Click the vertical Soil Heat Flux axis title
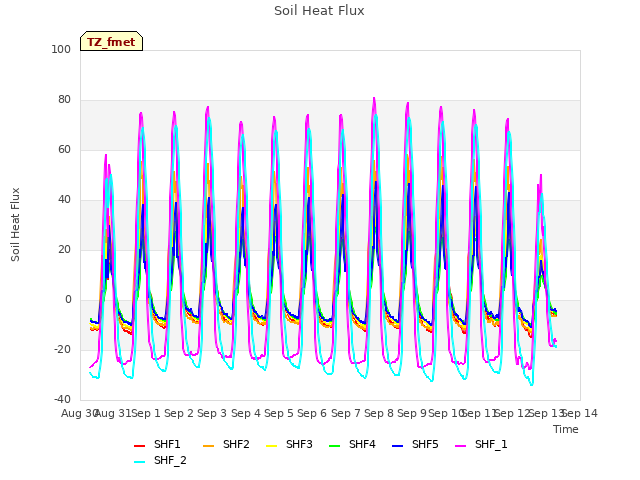Viewport: 640px width, 480px height. pos(15,224)
